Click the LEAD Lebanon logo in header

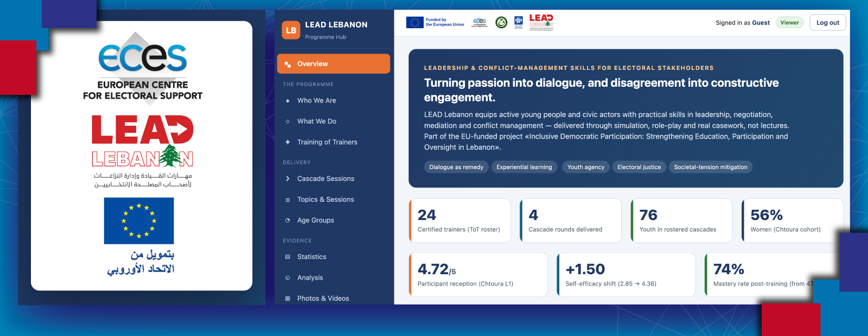click(541, 22)
